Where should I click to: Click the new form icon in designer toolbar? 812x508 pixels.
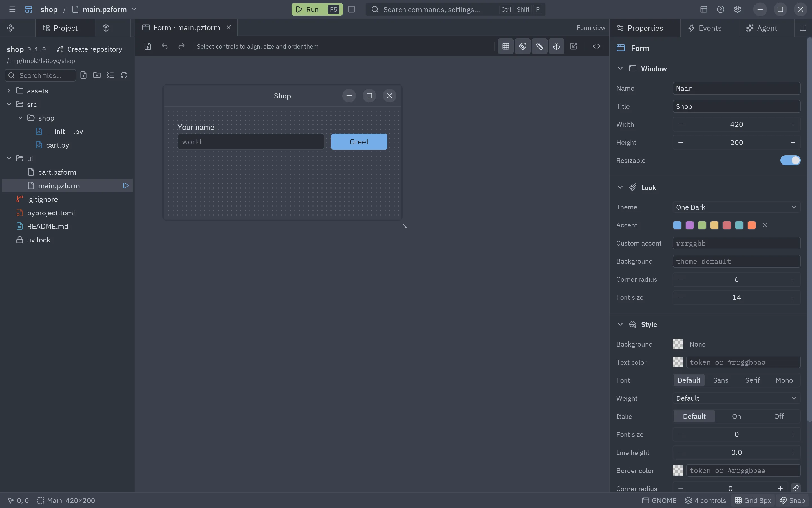pyautogui.click(x=148, y=46)
